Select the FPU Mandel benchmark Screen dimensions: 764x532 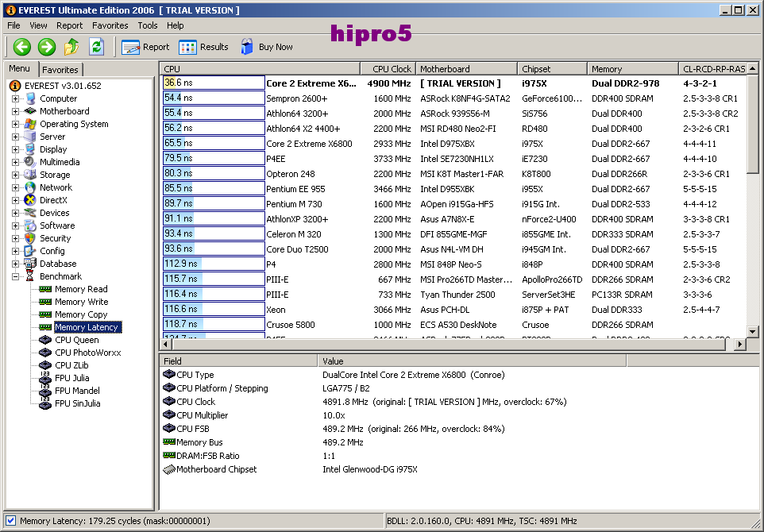point(77,390)
